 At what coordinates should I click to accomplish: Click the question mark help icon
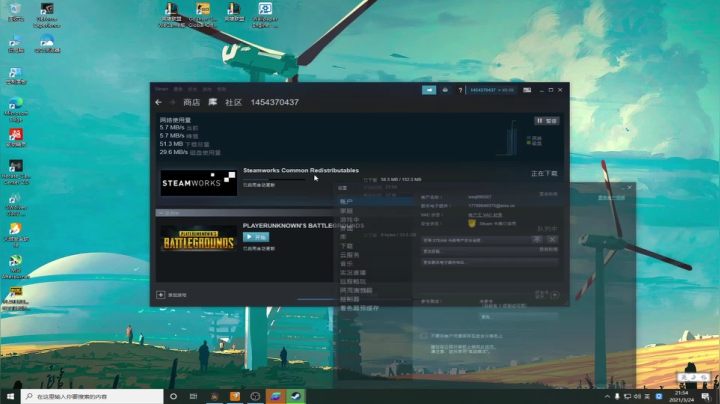(x=460, y=90)
